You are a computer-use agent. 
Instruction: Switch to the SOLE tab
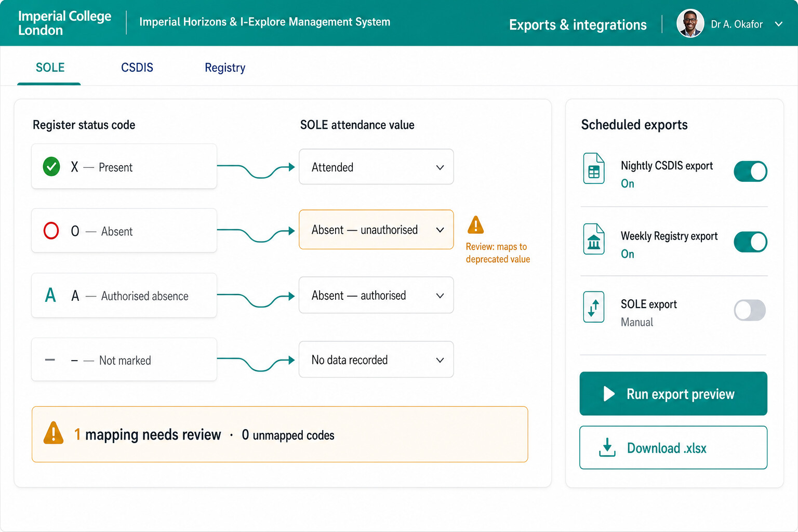pos(50,68)
